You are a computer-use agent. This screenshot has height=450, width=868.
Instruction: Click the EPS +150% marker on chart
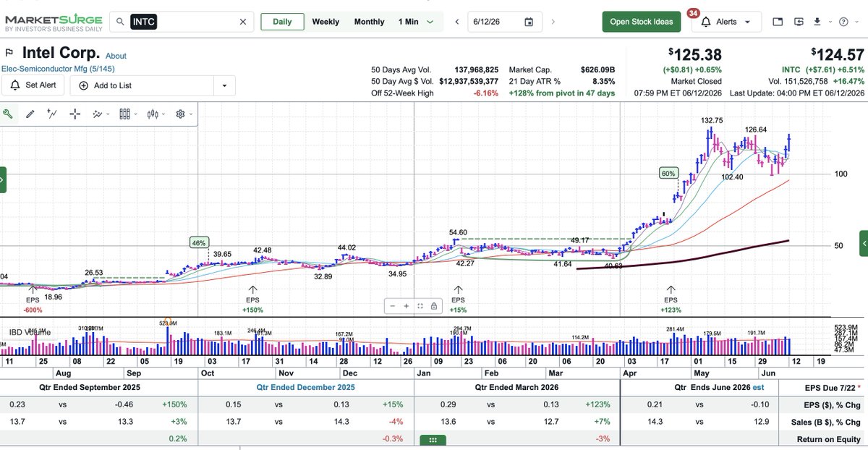click(252, 300)
